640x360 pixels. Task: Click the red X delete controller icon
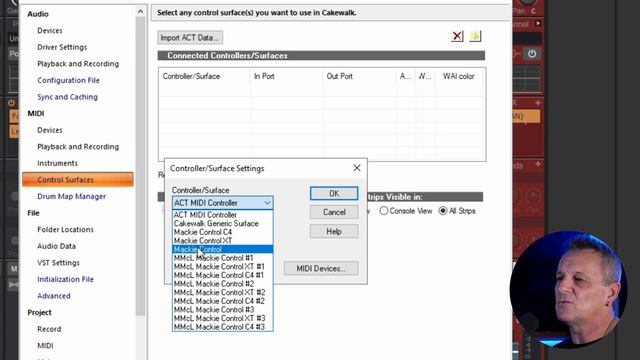457,36
